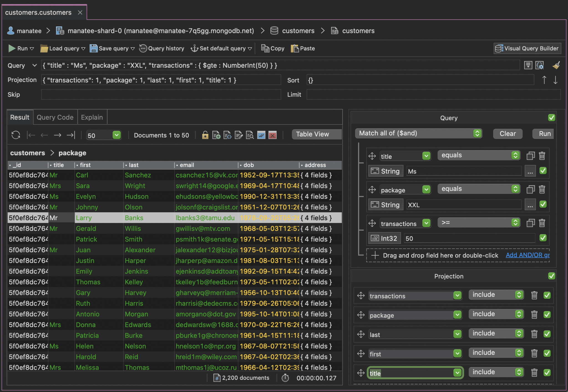This screenshot has height=392, width=568.
Task: Click the Add AND/OR group link
Action: (527, 255)
